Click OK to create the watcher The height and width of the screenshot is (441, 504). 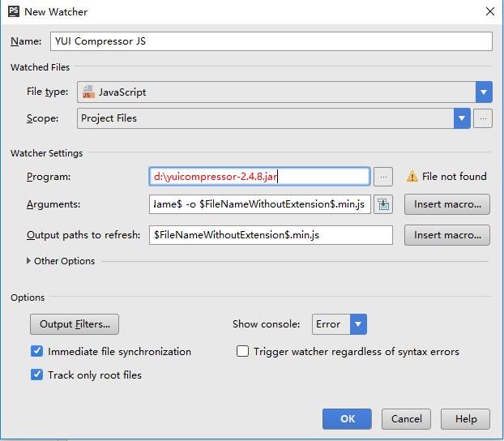pyautogui.click(x=347, y=419)
